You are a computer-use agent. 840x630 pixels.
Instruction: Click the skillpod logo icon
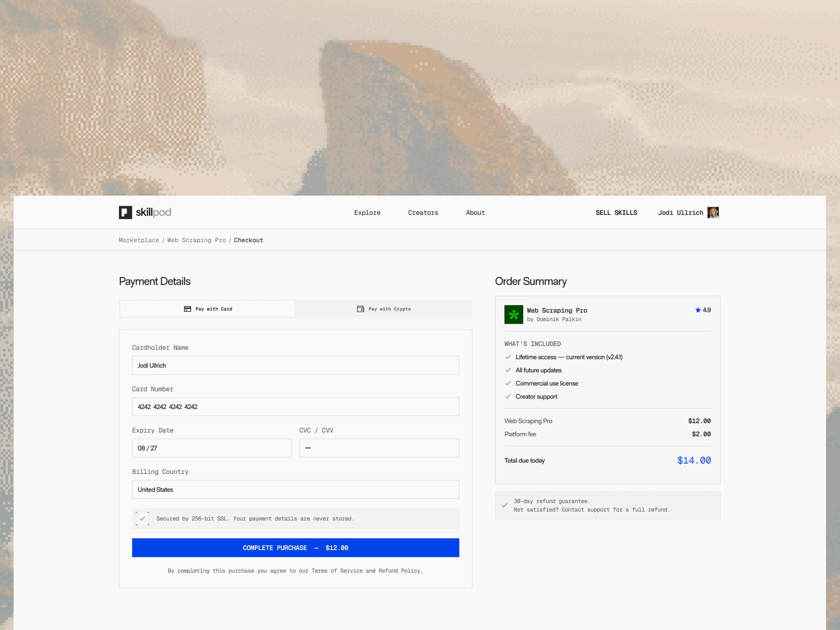pyautogui.click(x=125, y=212)
